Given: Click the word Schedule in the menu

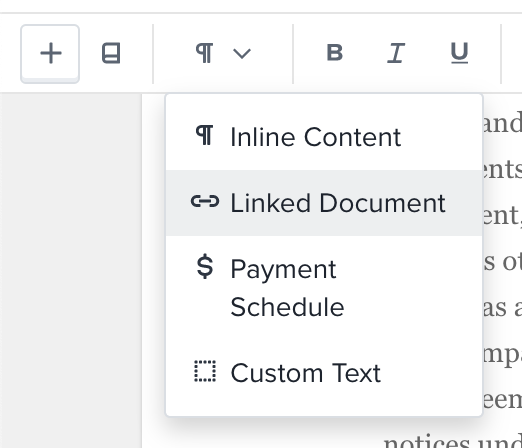Looking at the screenshot, I should coord(287,307).
